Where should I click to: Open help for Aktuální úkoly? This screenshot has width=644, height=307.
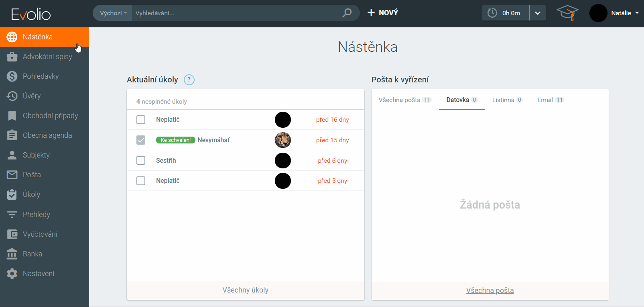pos(189,80)
